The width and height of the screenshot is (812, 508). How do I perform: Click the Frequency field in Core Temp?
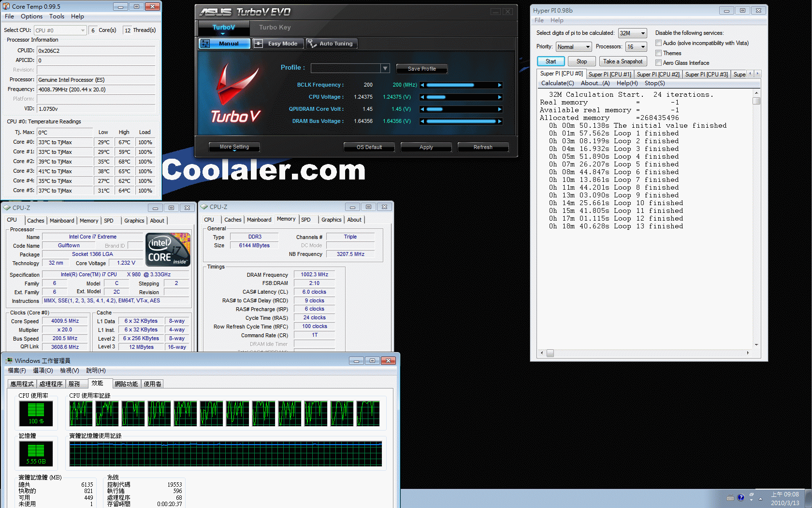point(96,90)
